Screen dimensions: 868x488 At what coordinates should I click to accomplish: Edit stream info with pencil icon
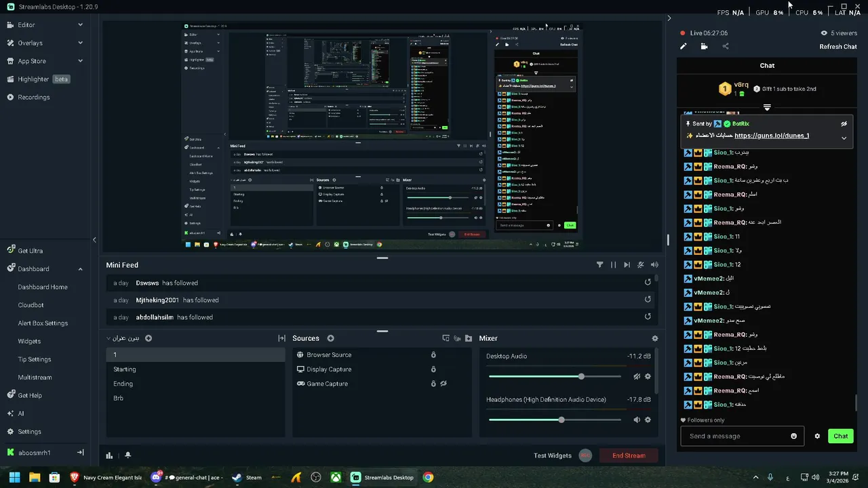684,47
